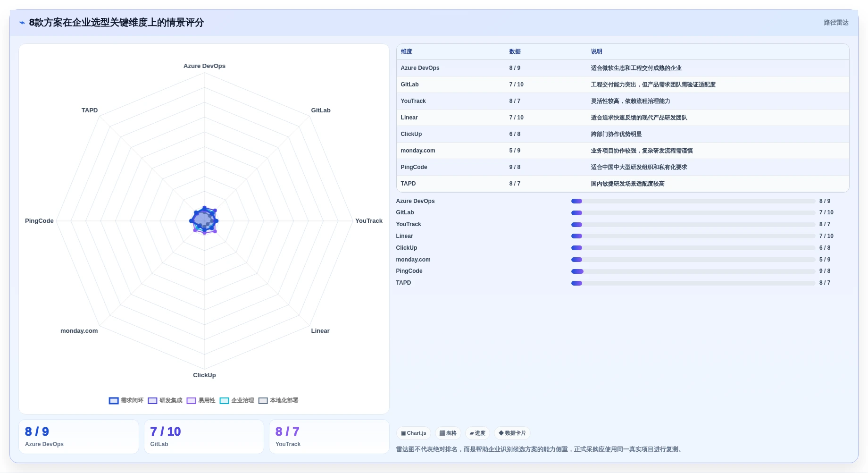868x473 pixels.
Task: Click the monday.com progress bar
Action: pyautogui.click(x=693, y=260)
